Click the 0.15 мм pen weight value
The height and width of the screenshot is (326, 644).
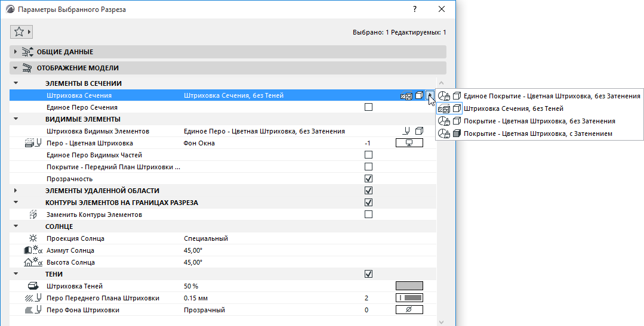tap(196, 298)
